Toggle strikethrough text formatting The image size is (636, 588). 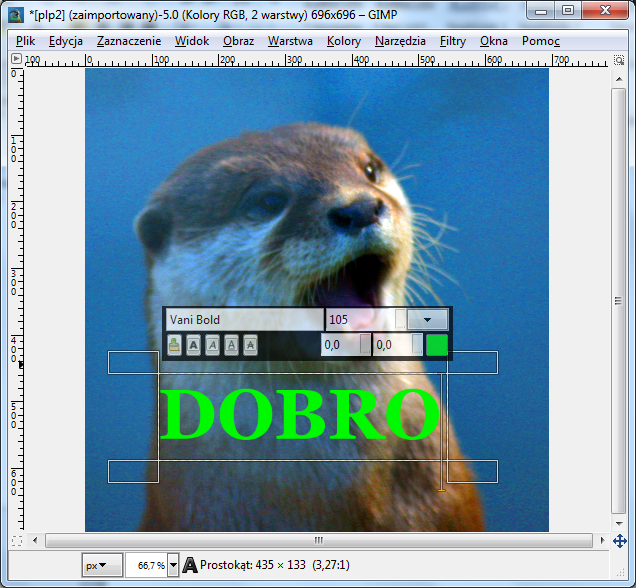251,346
